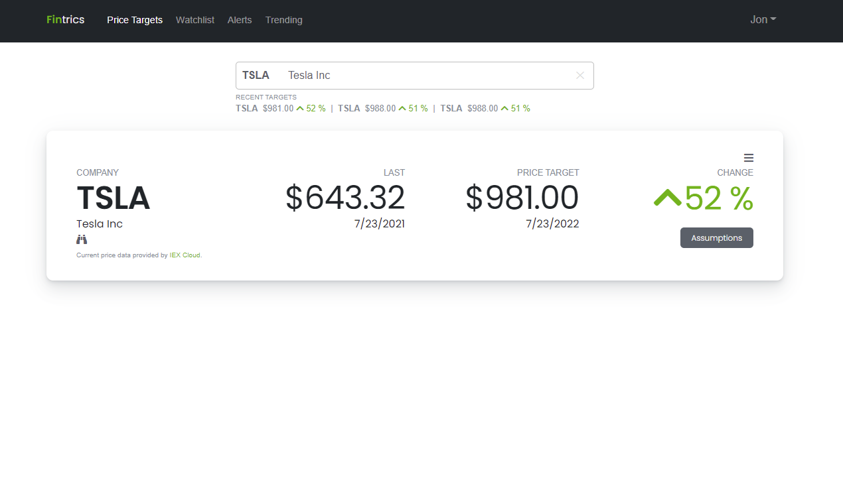Switch to the Trending section
Screen dimensions: 843x504
point(284,20)
